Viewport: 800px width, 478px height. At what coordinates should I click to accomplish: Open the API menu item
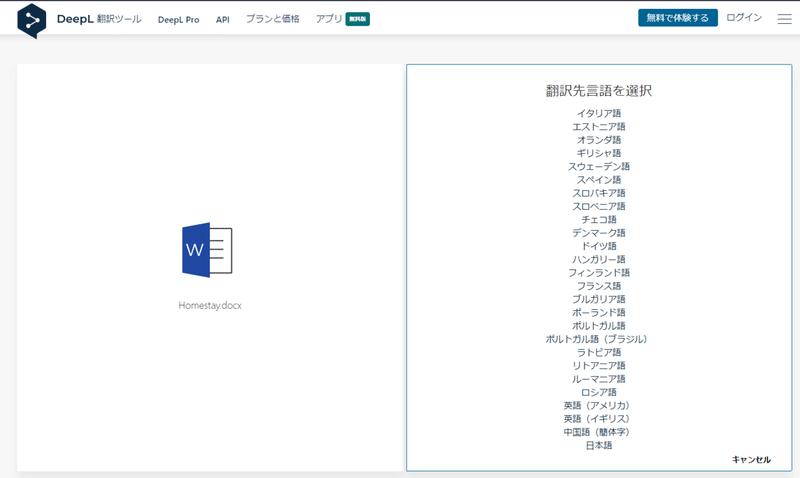(x=222, y=19)
